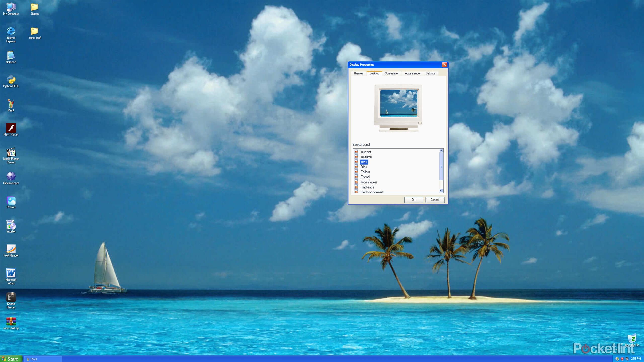Select the 'some stuff.zip' archive icon
Viewport: 644px width, 362px height.
tap(11, 323)
